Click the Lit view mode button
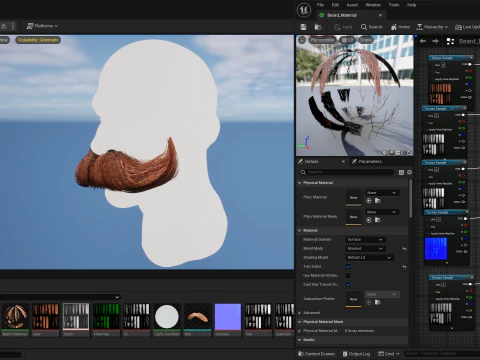Image resolution: width=480 pixels, height=360 pixels. pos(347,40)
